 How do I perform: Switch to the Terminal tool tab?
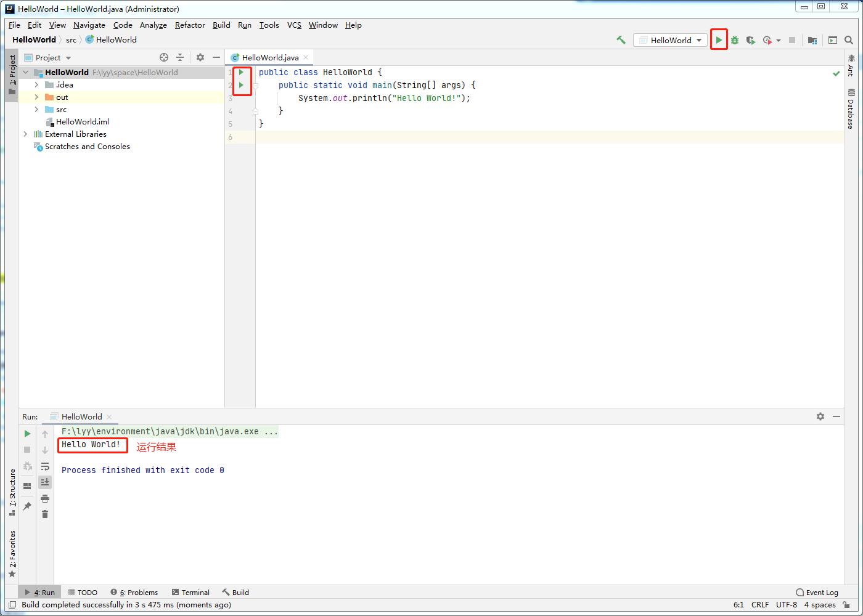pyautogui.click(x=190, y=592)
